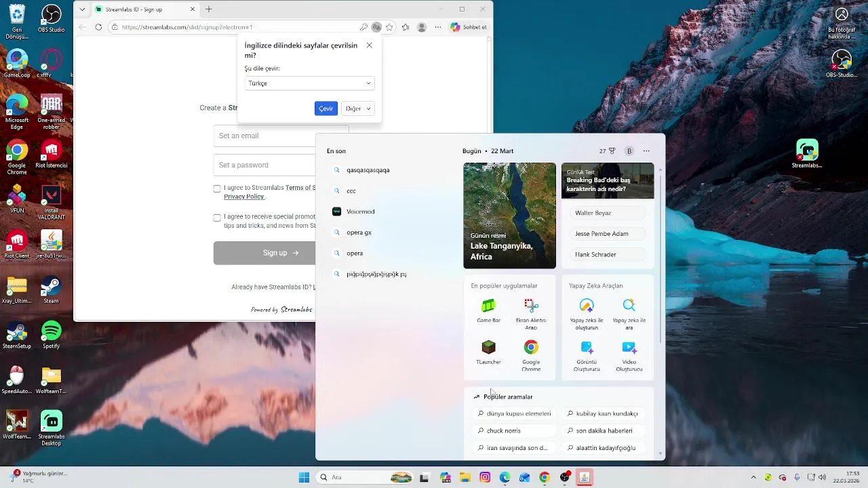Select the Streamlabs ID - Sign up tab
This screenshot has width=868, height=488.
[145, 9]
